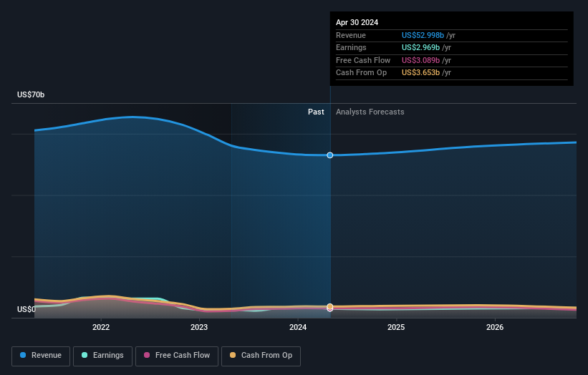The image size is (588, 375).
Task: Click the US$0 y-axis label
Action: [26, 309]
